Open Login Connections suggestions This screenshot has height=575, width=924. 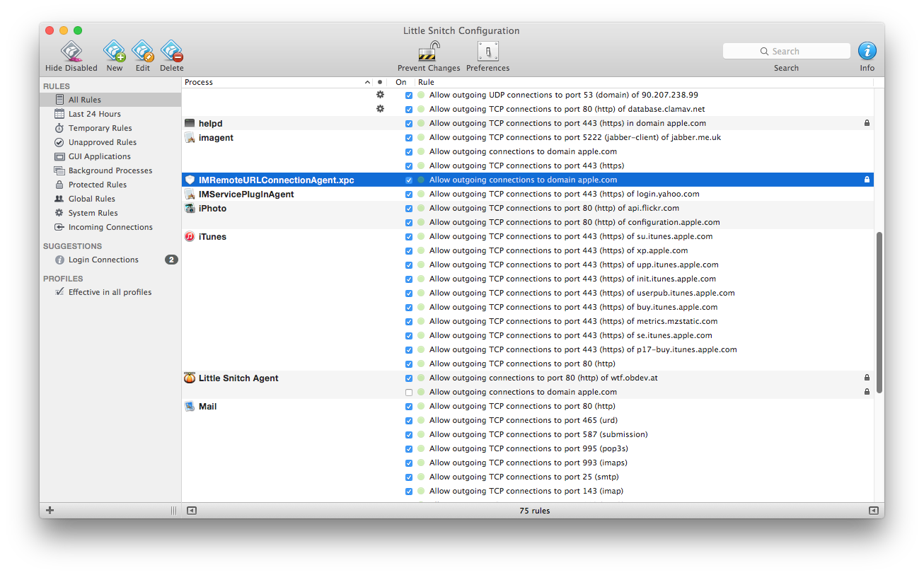pos(110,260)
